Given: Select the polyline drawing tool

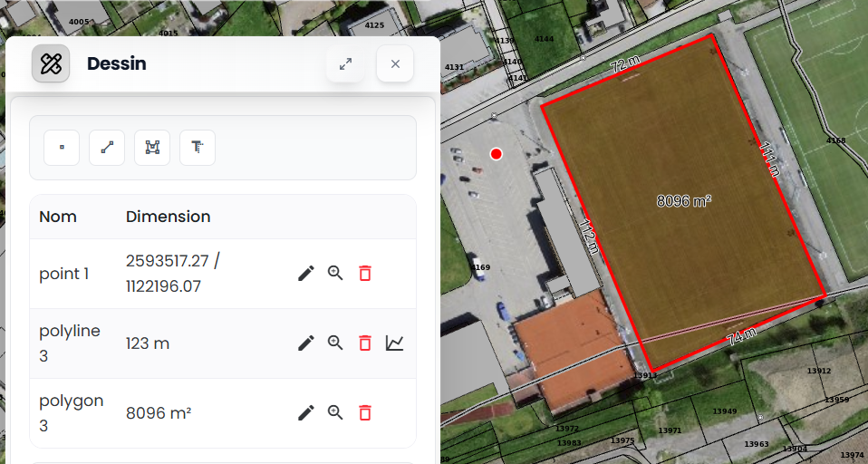Looking at the screenshot, I should click(x=107, y=148).
